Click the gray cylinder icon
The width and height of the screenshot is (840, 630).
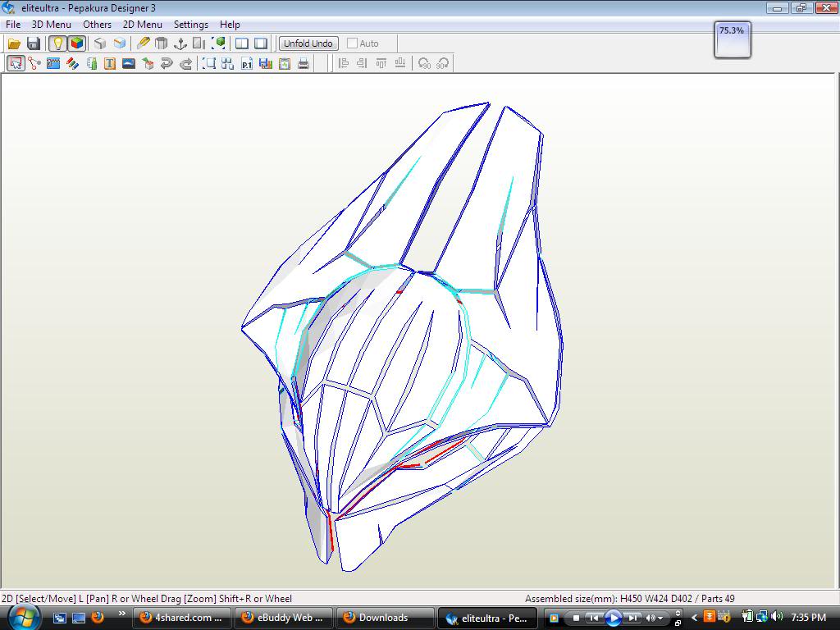[162, 43]
